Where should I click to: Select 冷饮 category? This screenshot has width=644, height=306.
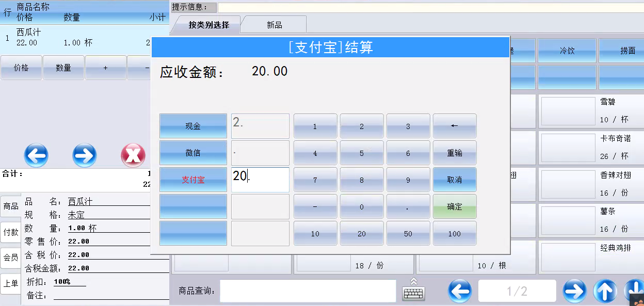(x=567, y=51)
